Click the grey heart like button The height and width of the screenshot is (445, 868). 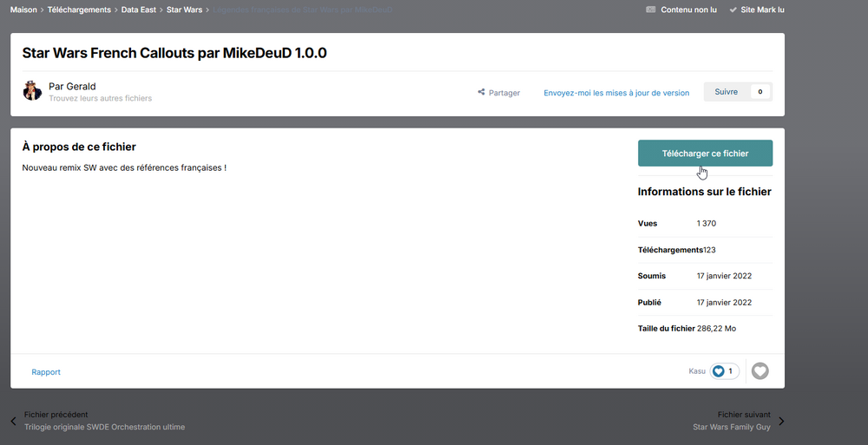[x=759, y=371]
